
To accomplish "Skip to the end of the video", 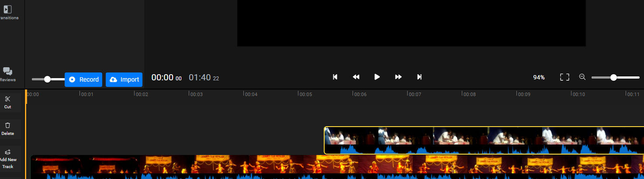I will click(x=419, y=77).
